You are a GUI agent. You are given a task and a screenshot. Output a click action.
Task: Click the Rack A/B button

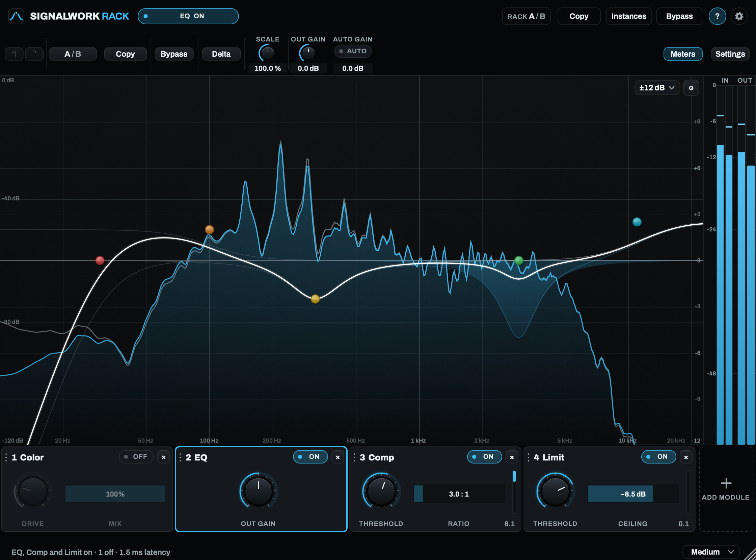(x=526, y=16)
